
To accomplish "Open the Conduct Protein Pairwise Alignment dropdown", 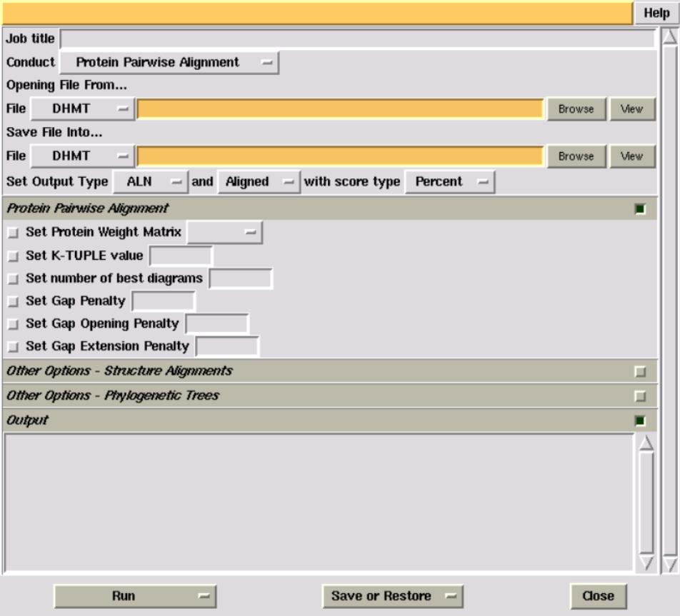I will click(169, 63).
